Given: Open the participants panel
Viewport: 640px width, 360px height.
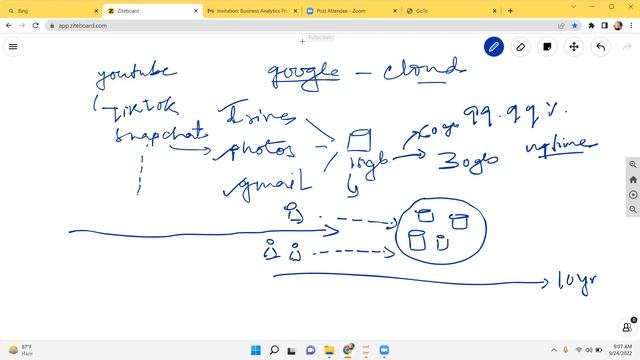Looking at the screenshot, I should coord(627,327).
